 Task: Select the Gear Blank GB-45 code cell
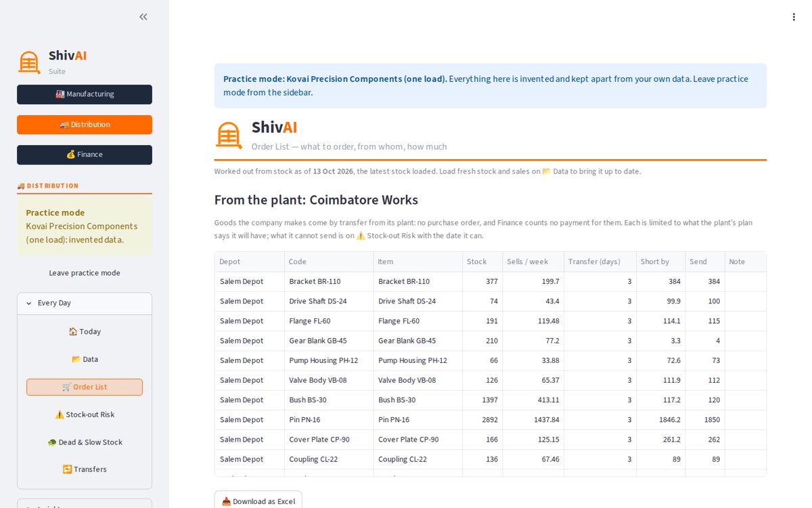point(329,341)
